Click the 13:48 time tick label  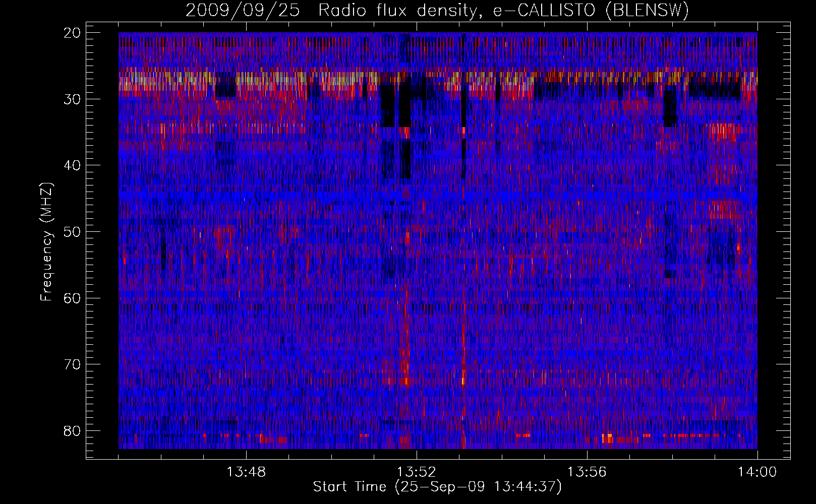(246, 472)
